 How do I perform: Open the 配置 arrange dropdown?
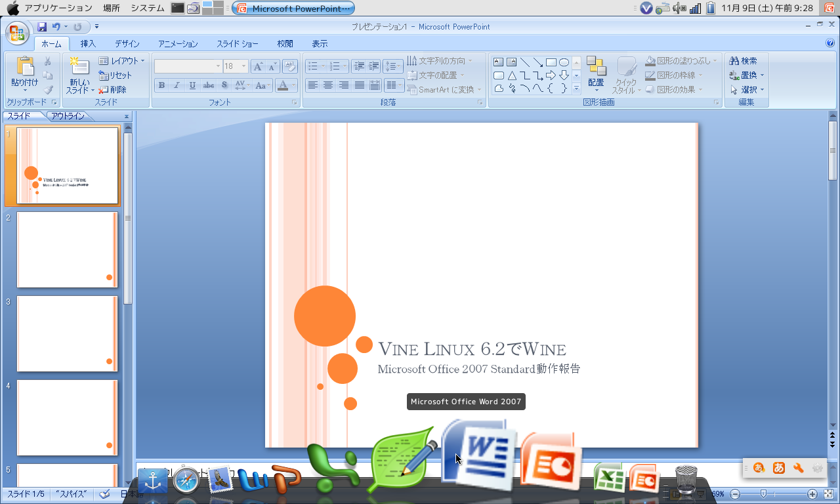coord(596,73)
